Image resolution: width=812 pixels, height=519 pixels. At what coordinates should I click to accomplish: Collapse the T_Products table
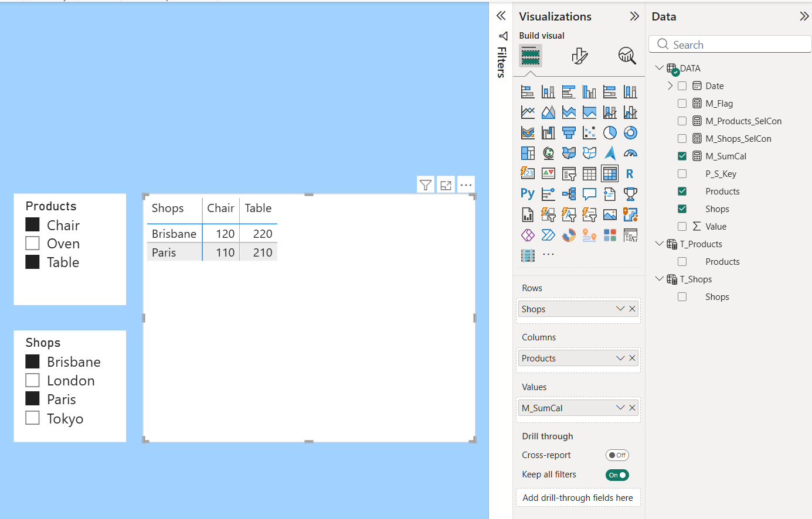click(x=660, y=244)
